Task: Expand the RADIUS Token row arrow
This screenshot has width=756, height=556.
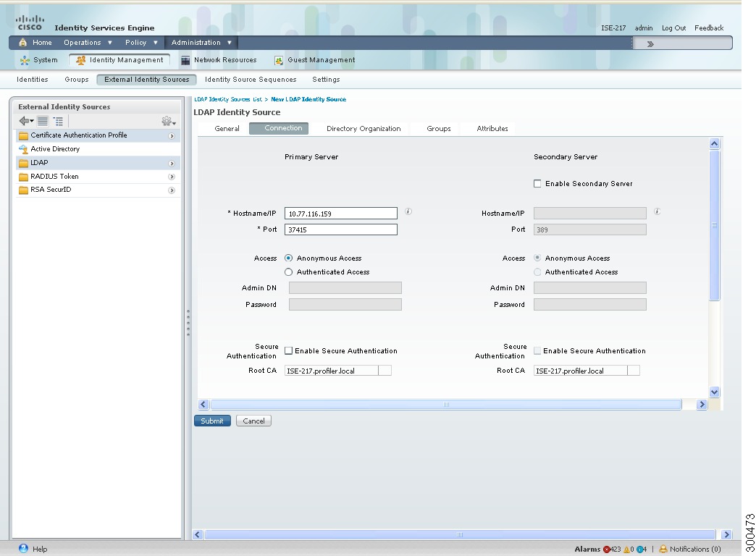Action: point(171,177)
